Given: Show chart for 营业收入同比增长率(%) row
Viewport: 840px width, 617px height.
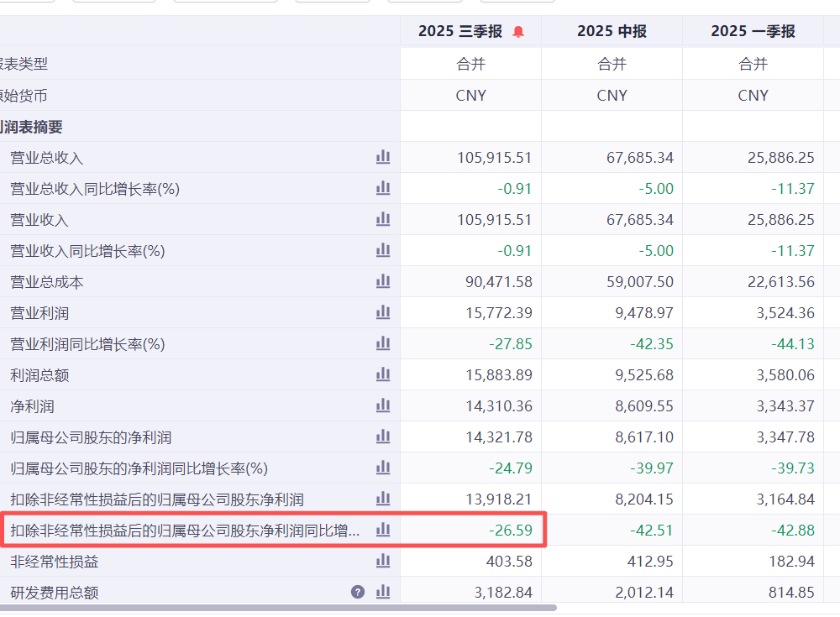Looking at the screenshot, I should click(383, 250).
